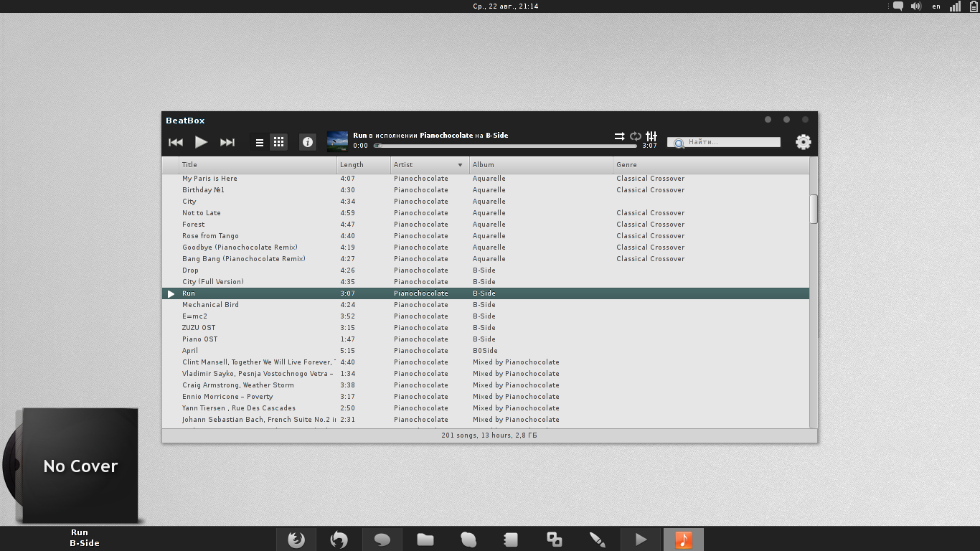Select the song Drop
The height and width of the screenshot is (551, 980).
click(x=190, y=270)
